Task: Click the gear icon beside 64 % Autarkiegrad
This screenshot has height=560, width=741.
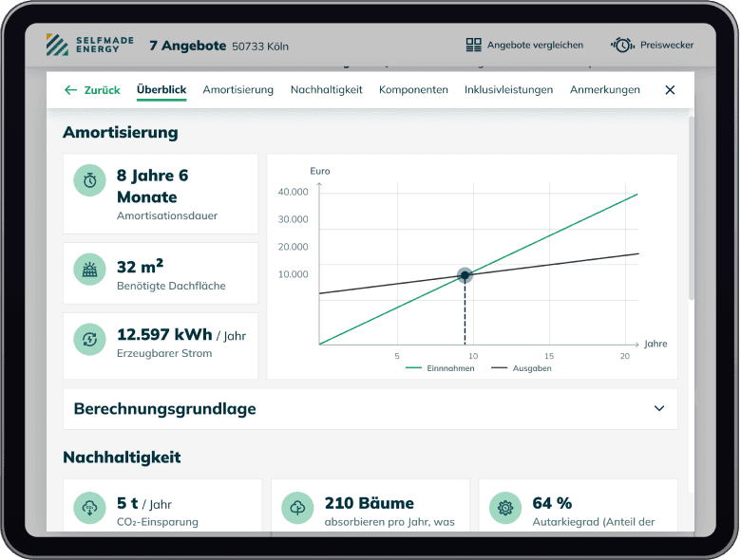Action: (505, 508)
